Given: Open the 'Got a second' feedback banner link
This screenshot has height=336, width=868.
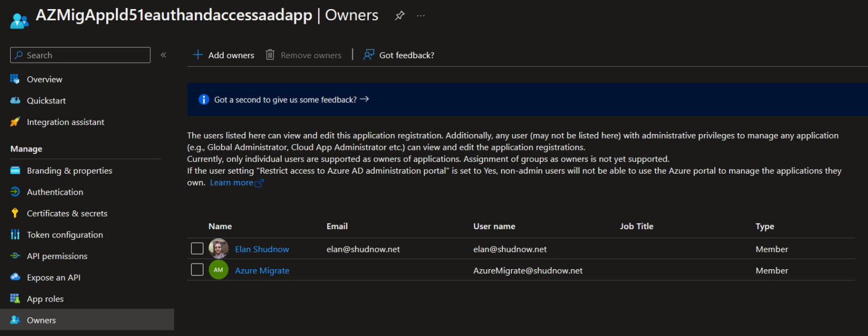Looking at the screenshot, I should click(x=292, y=100).
